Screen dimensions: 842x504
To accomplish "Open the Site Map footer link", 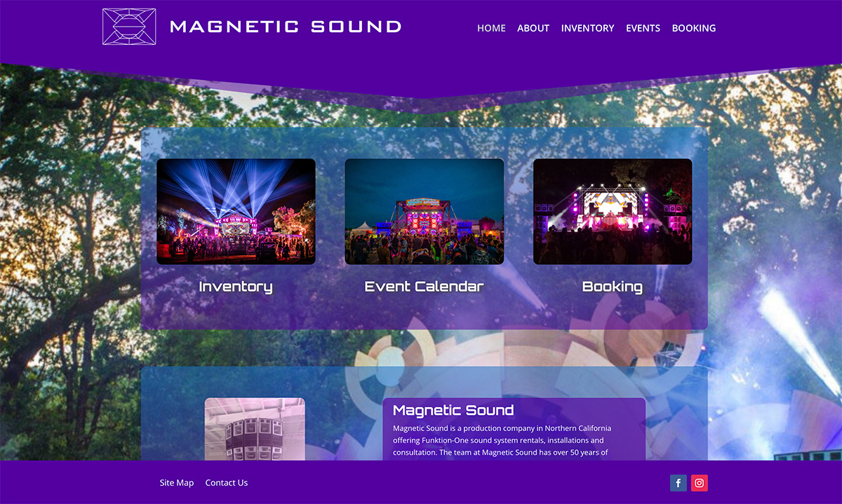I will pyautogui.click(x=176, y=483).
